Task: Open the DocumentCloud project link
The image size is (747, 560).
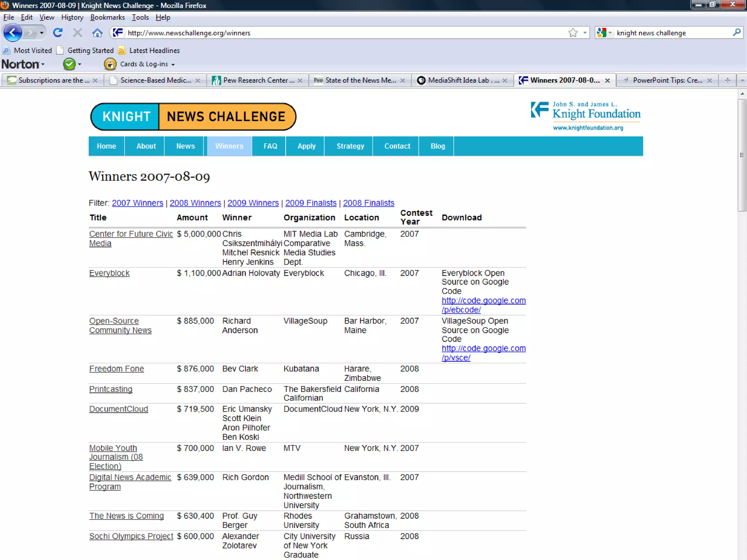Action: (x=119, y=409)
